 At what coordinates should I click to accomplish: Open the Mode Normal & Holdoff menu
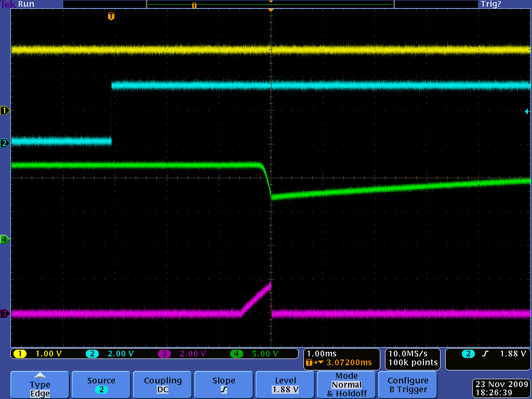pyautogui.click(x=346, y=385)
